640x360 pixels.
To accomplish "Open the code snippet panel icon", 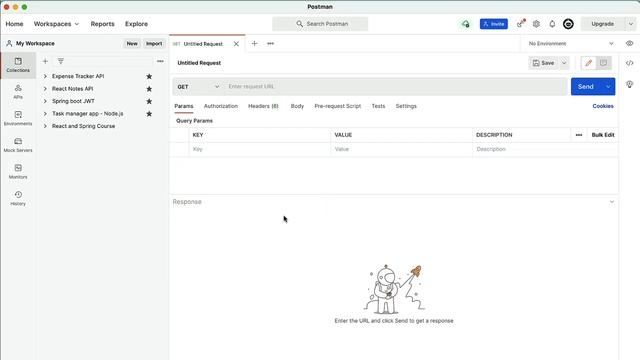I will click(x=629, y=63).
